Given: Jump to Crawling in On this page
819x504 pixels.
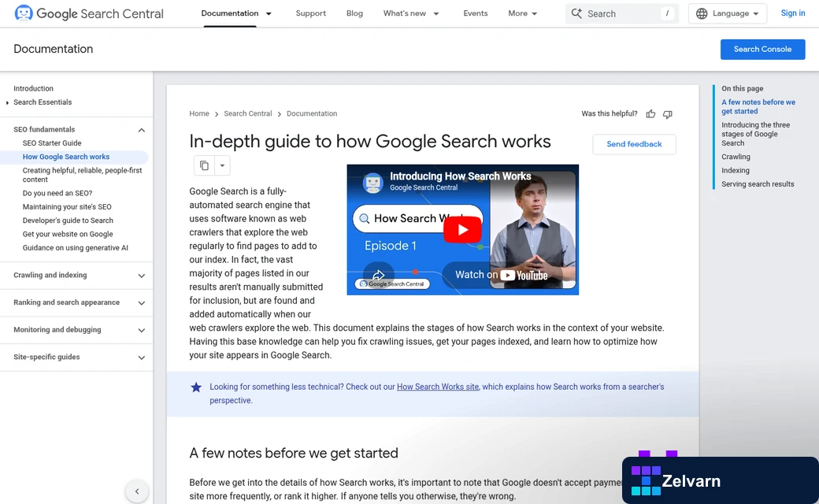Looking at the screenshot, I should pos(736,157).
